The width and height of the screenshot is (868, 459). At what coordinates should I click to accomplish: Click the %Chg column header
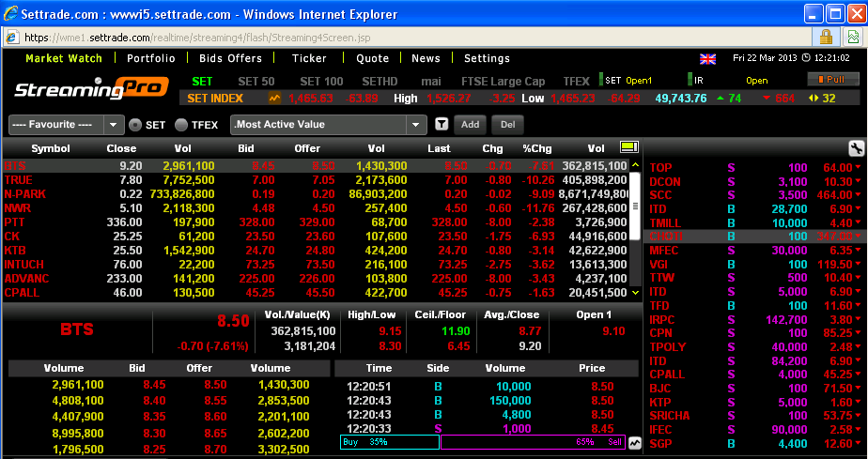tap(537, 148)
